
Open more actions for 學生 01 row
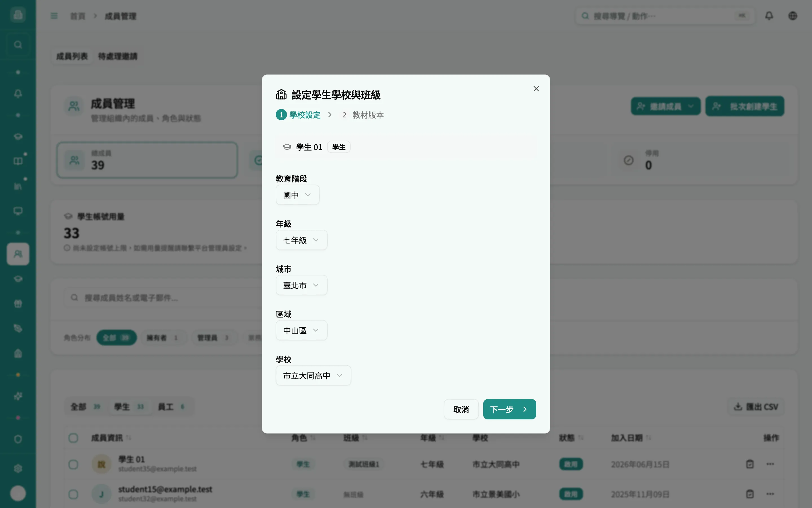pos(770,464)
